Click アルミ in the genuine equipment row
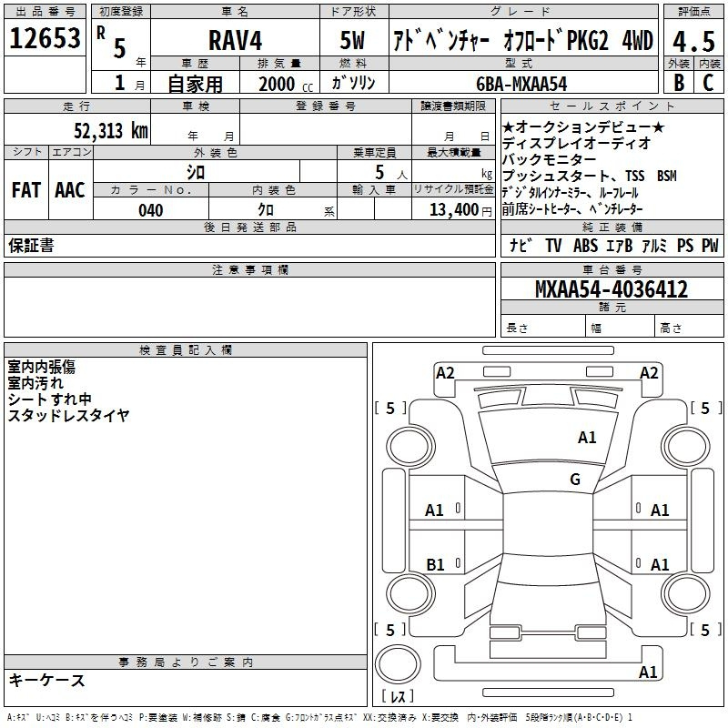Screen dimensions: 728x728 [654, 245]
